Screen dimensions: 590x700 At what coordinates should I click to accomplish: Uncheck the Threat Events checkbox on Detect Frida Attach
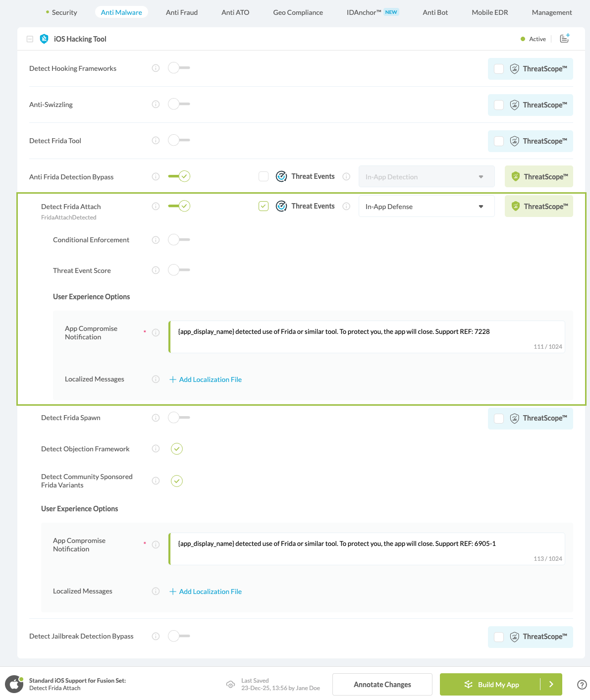263,206
